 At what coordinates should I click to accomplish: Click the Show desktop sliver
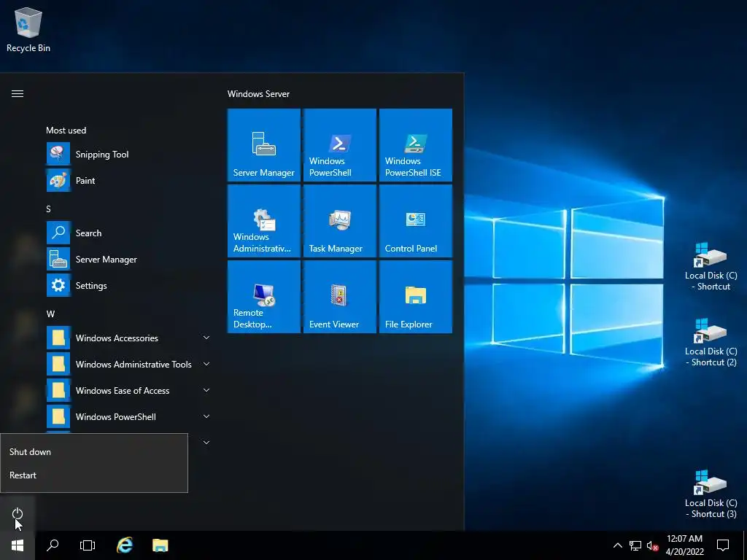click(x=745, y=545)
